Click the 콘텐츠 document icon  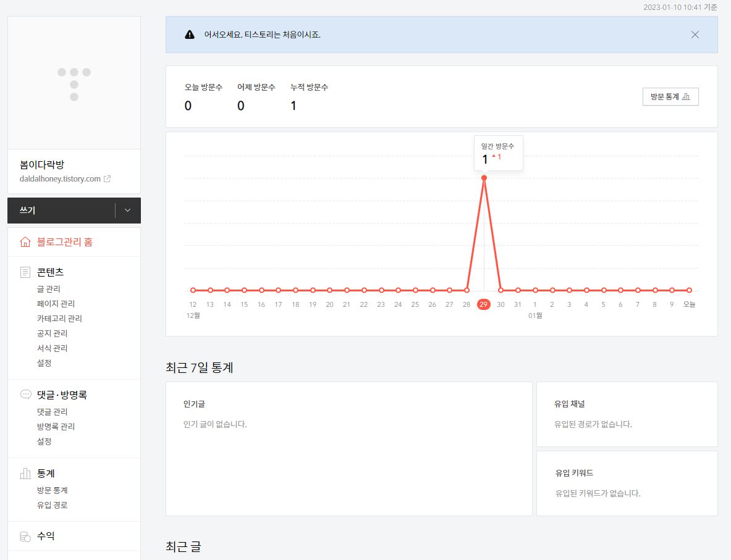coord(25,272)
